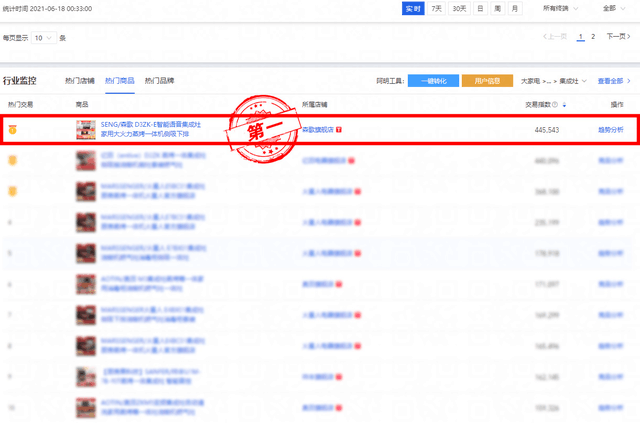Click the Tmall badge icon beside 森歌旗舰店
The width and height of the screenshot is (640, 430).
[x=339, y=130]
